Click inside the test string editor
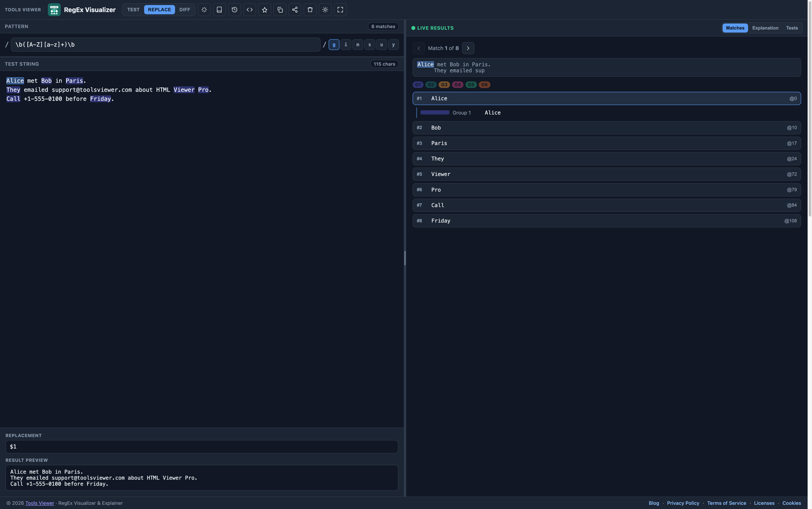 click(x=202, y=249)
